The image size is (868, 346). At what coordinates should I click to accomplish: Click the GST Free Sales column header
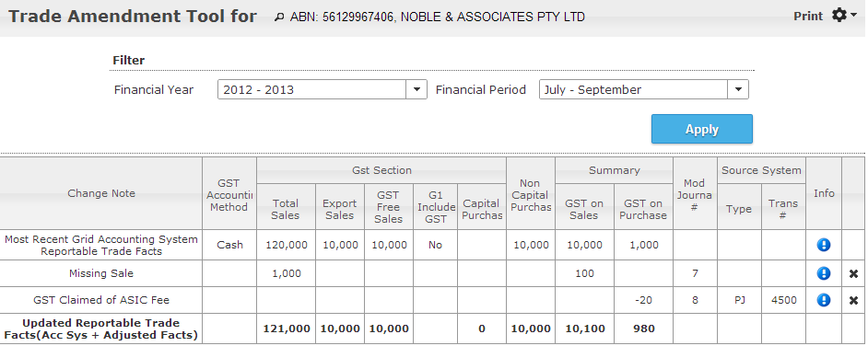click(388, 207)
